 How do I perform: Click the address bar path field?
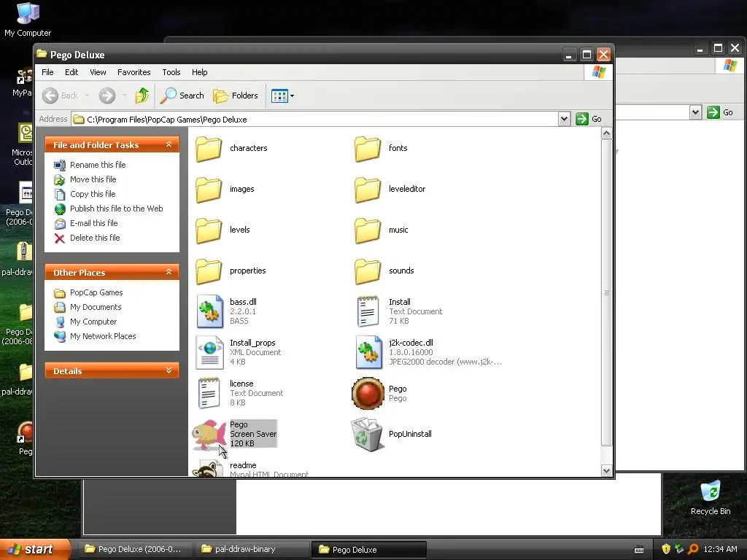[x=314, y=119]
